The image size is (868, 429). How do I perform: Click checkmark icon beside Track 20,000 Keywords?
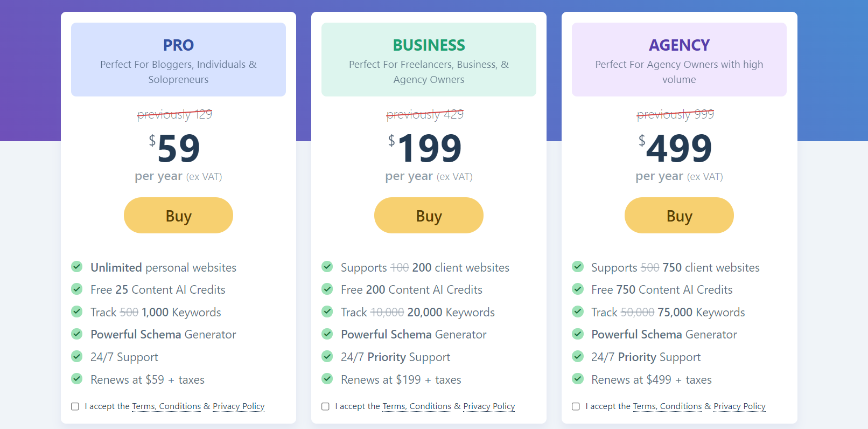(x=327, y=312)
